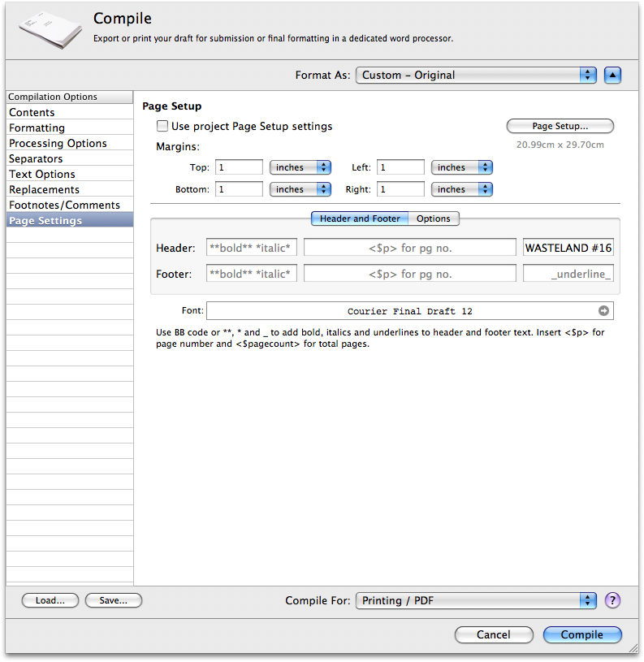Switch to the Options tab
The height and width of the screenshot is (662, 644).
[x=434, y=219]
